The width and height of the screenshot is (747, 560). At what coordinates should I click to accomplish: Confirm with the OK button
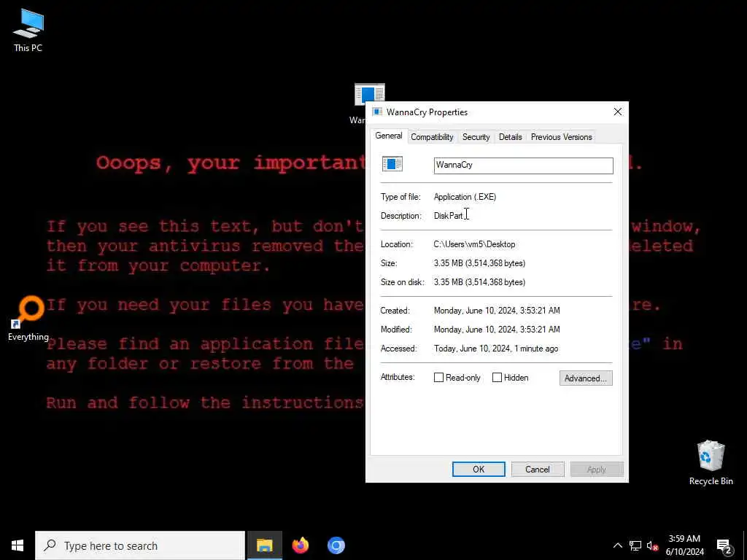pos(479,470)
